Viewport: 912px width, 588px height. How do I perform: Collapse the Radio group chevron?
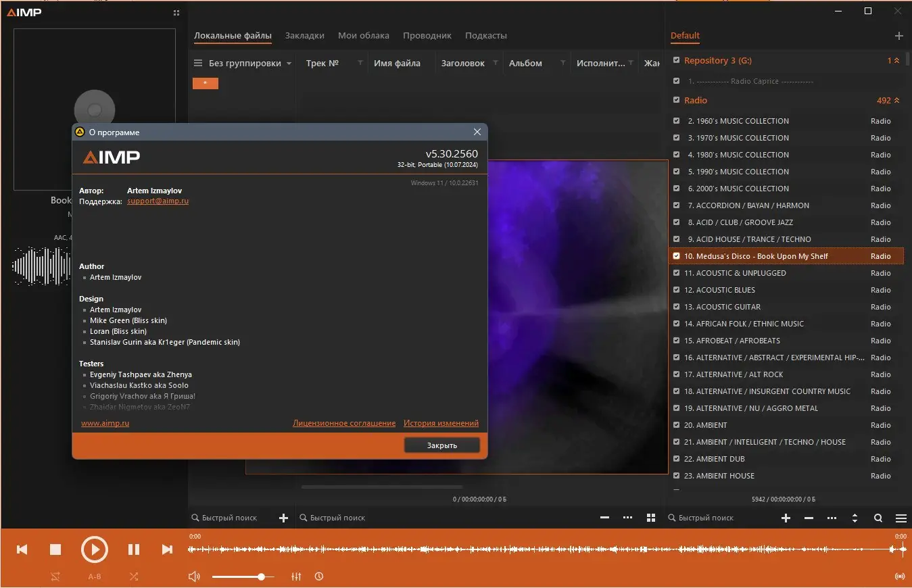[897, 101]
